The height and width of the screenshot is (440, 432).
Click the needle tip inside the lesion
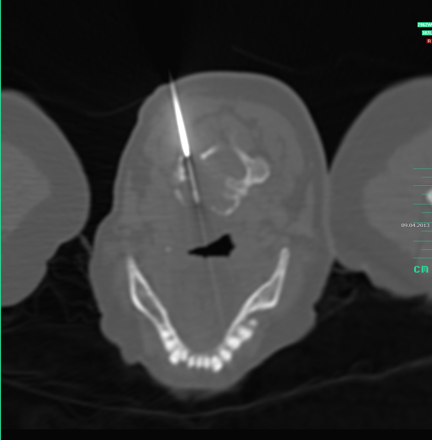(197, 199)
